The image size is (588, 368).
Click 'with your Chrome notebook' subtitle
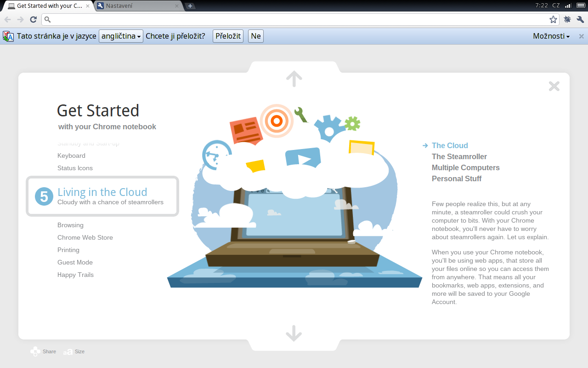(107, 126)
